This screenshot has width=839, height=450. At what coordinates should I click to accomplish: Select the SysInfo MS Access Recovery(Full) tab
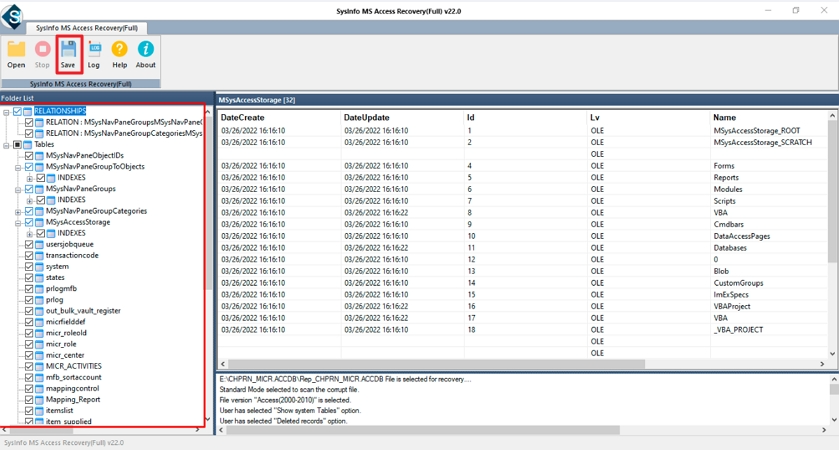pyautogui.click(x=82, y=28)
